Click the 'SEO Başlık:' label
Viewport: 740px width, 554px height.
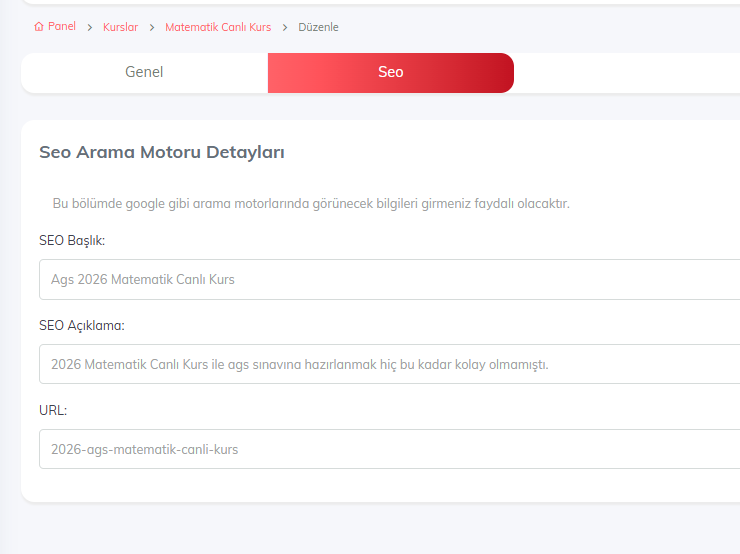click(x=72, y=241)
